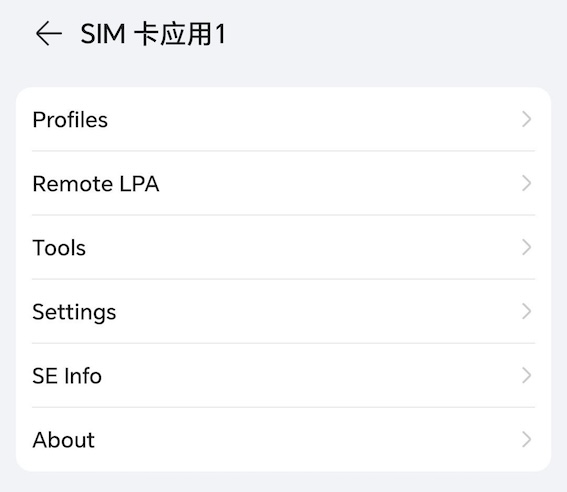Image resolution: width=567 pixels, height=492 pixels.
Task: Tap the SE Info label text
Action: [x=67, y=376]
